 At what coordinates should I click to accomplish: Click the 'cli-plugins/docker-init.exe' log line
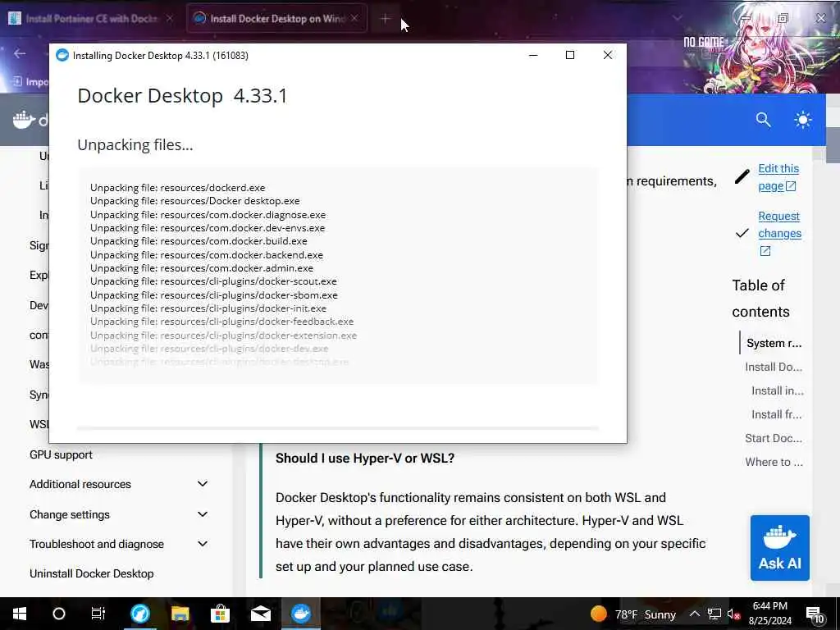click(208, 308)
